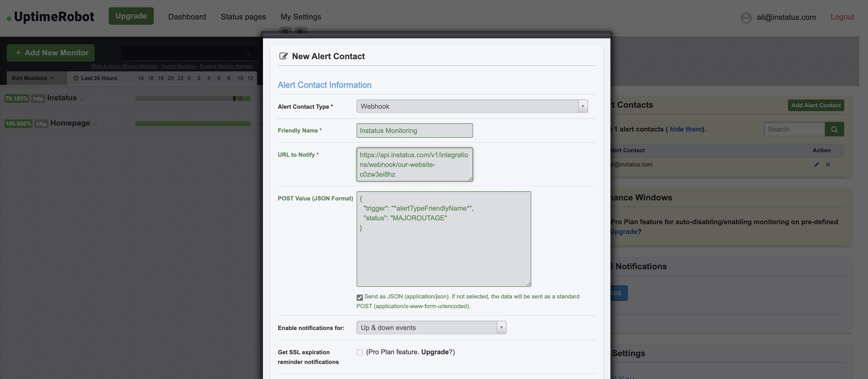Open the Enable notifications for dropdown
Image resolution: width=868 pixels, height=379 pixels.
[431, 328]
